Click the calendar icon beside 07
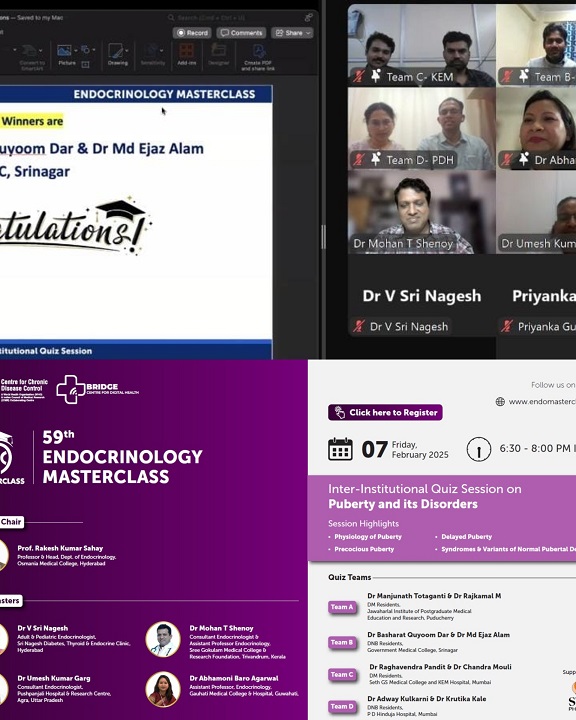 (340, 449)
